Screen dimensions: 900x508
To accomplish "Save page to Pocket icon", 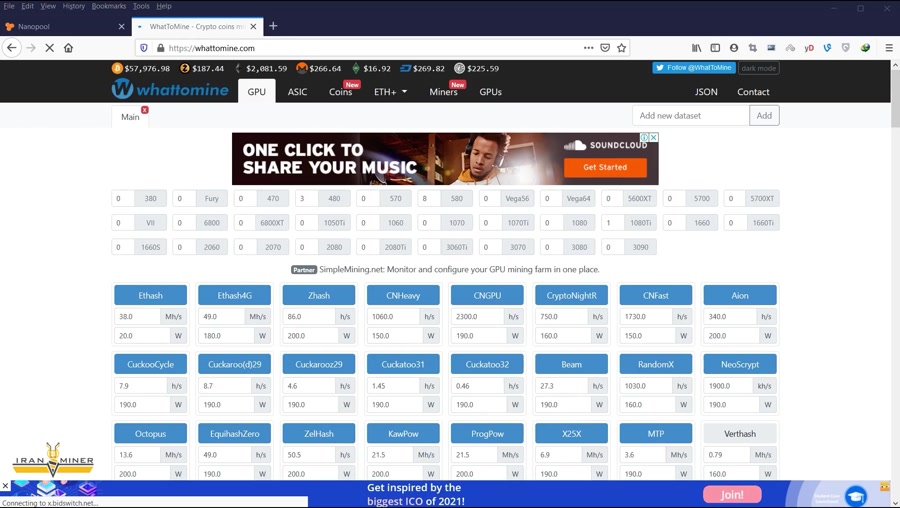I will click(x=605, y=48).
